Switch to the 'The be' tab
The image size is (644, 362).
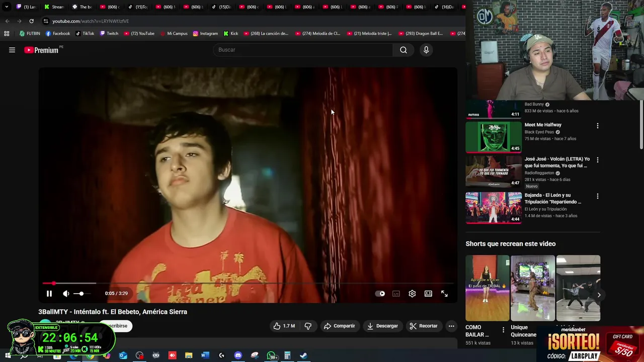pos(82,7)
